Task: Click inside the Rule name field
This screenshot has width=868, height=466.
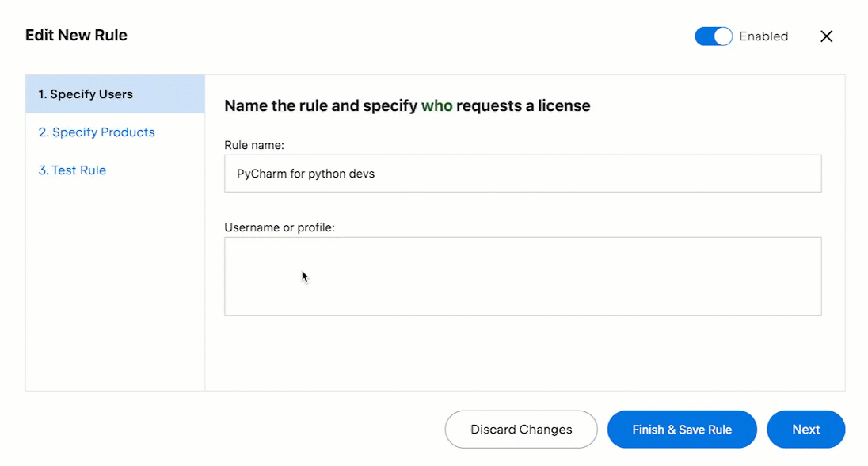Action: pos(523,173)
